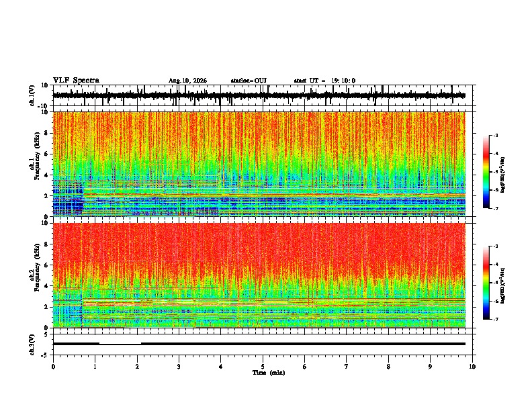Click inside the ch.1 spectrogram plot
Screen dimensions: 532x411
[259, 164]
